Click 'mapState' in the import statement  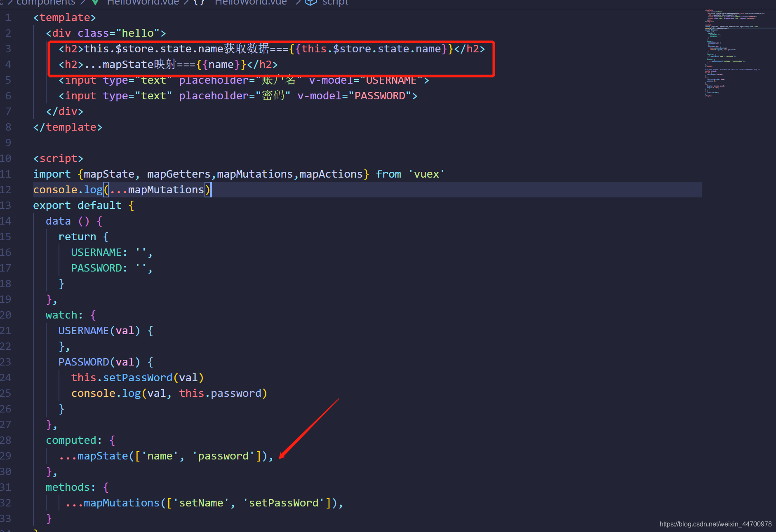coord(109,174)
